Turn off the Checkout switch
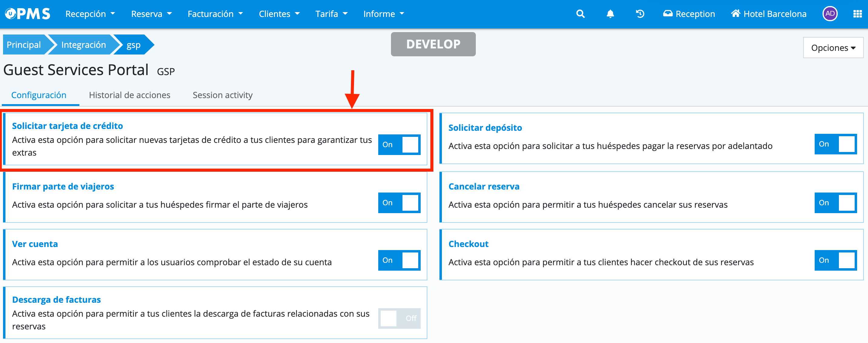 pos(835,260)
